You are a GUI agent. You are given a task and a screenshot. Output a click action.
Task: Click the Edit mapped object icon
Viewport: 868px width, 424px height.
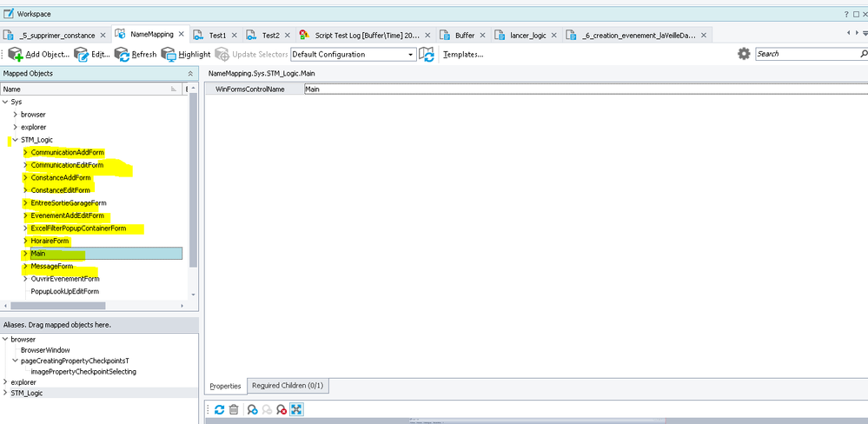click(x=82, y=54)
